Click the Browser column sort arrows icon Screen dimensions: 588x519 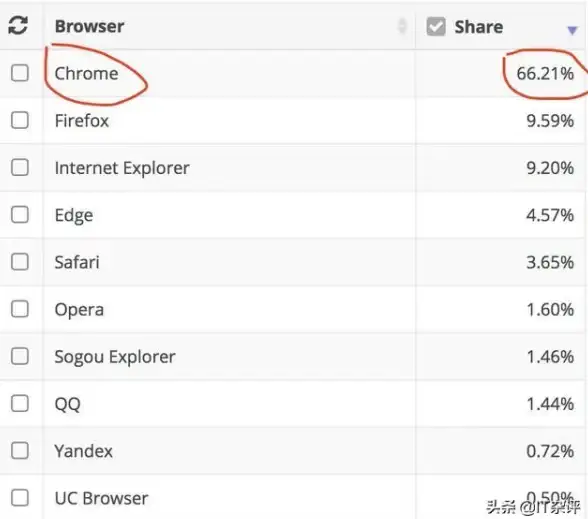(x=402, y=26)
